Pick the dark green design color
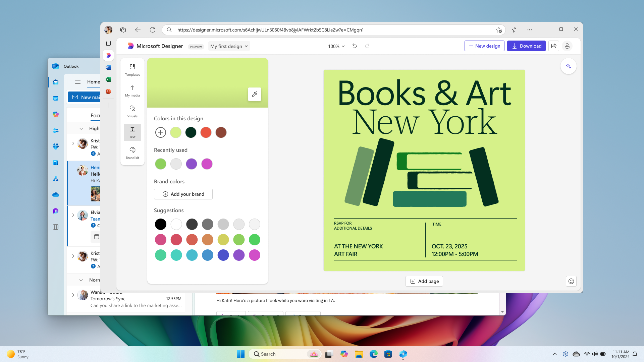The image size is (644, 362). click(x=191, y=132)
